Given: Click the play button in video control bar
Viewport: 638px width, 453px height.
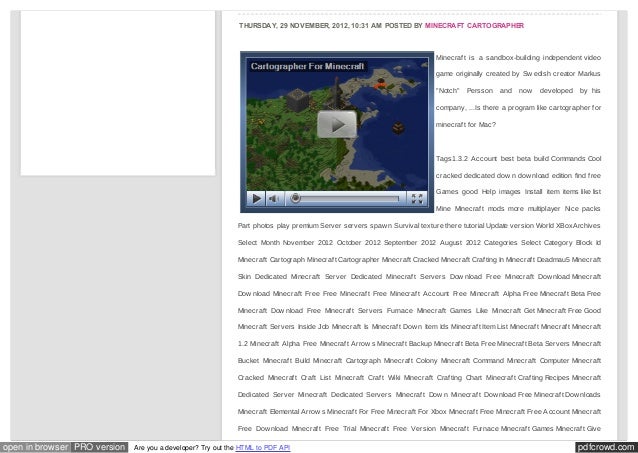Looking at the screenshot, I should [x=256, y=199].
